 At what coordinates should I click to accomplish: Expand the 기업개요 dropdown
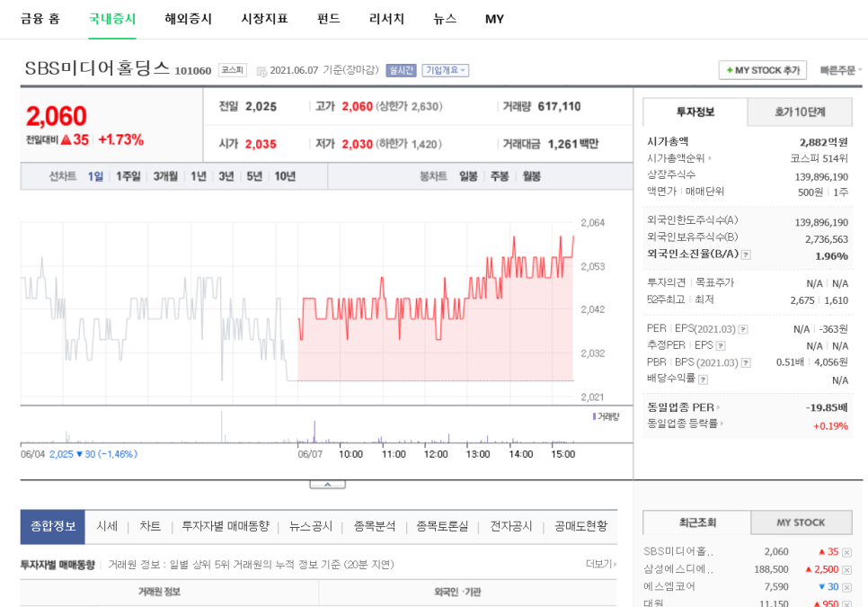(x=445, y=70)
